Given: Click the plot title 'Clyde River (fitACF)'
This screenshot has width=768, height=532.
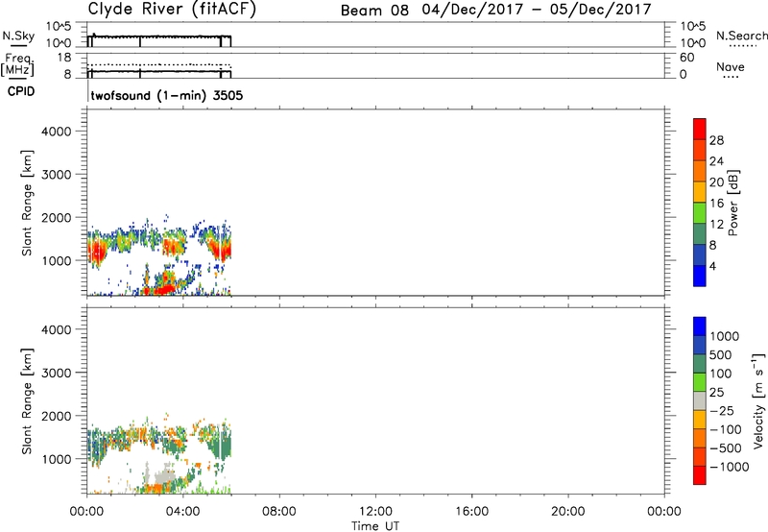Looking at the screenshot, I should point(172,9).
